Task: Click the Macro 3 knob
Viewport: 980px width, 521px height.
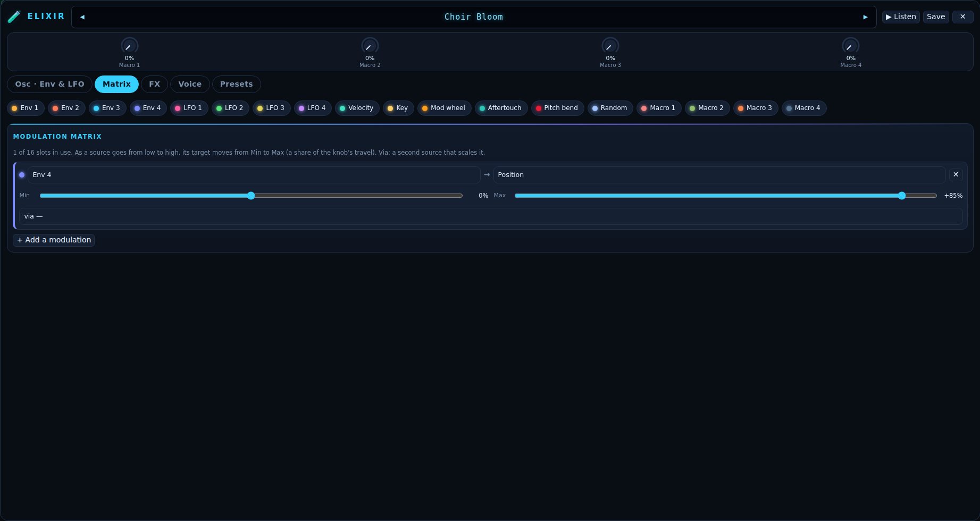Action: pyautogui.click(x=610, y=46)
